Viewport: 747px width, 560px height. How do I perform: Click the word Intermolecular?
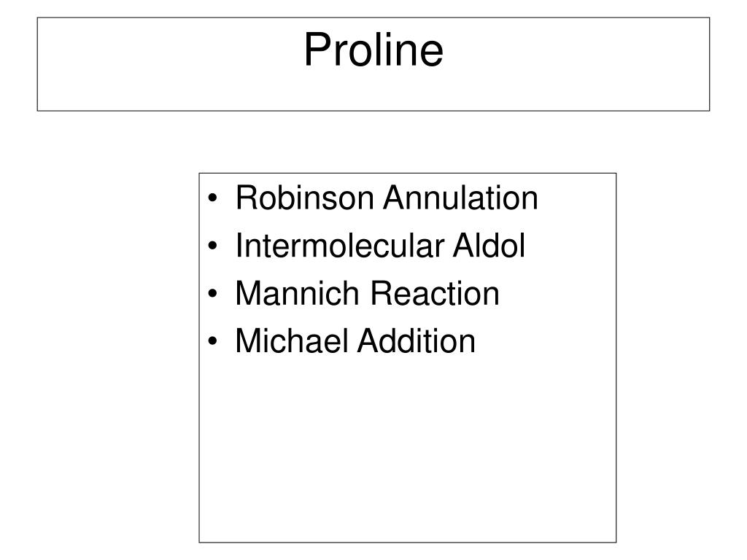coord(340,246)
